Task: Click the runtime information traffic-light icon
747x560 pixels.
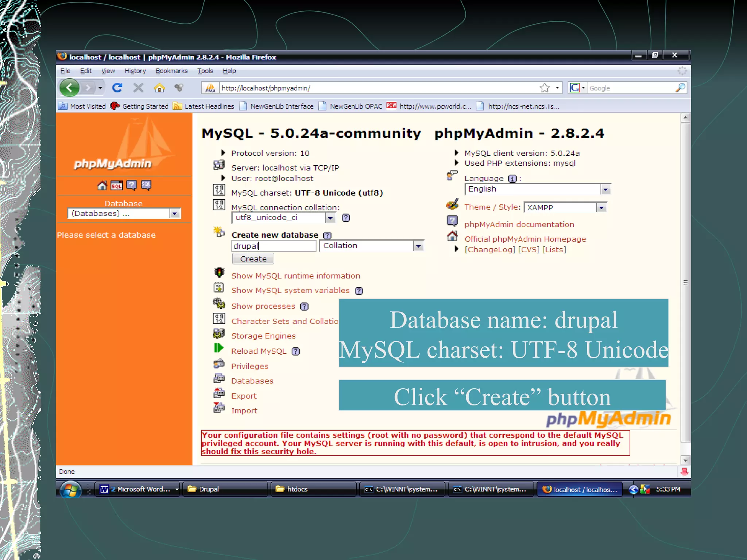Action: click(219, 272)
